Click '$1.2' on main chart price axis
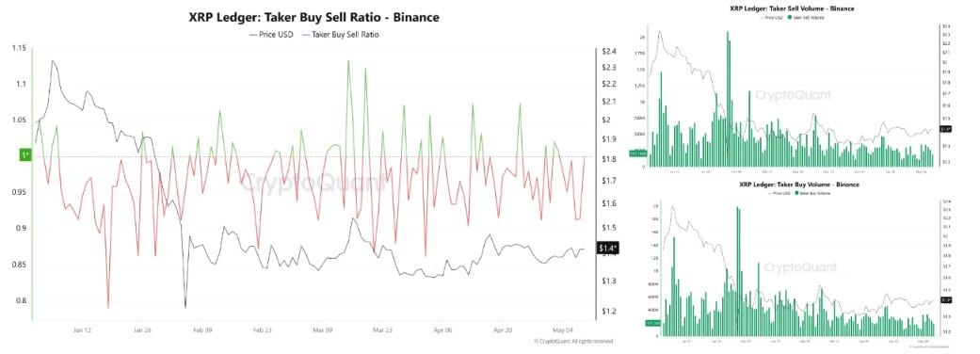Viewport: 980px width, 354px height. pyautogui.click(x=609, y=311)
